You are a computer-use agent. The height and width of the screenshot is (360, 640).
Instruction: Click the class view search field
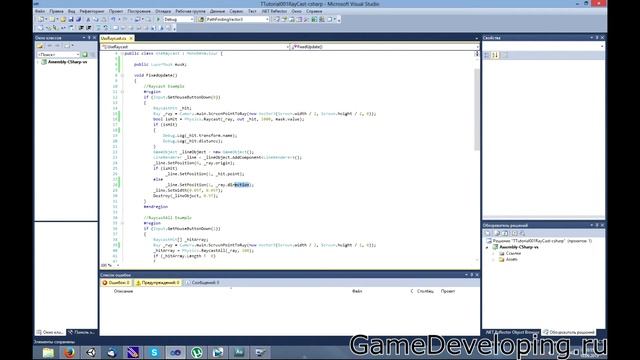click(x=58, y=54)
